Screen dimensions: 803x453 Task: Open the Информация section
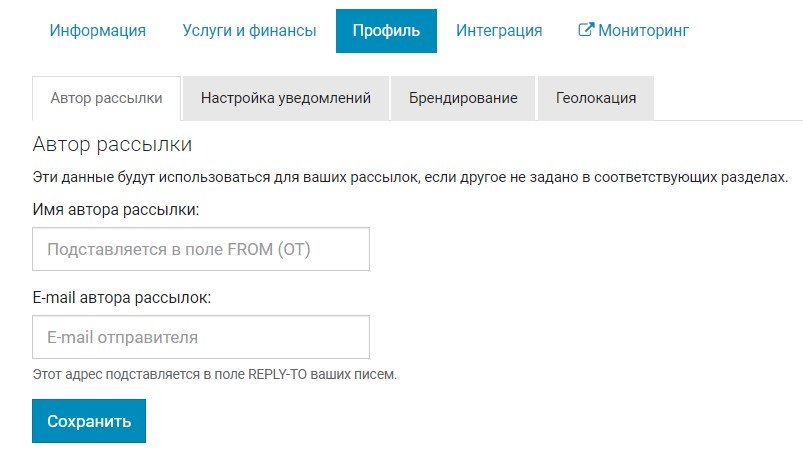coord(98,31)
